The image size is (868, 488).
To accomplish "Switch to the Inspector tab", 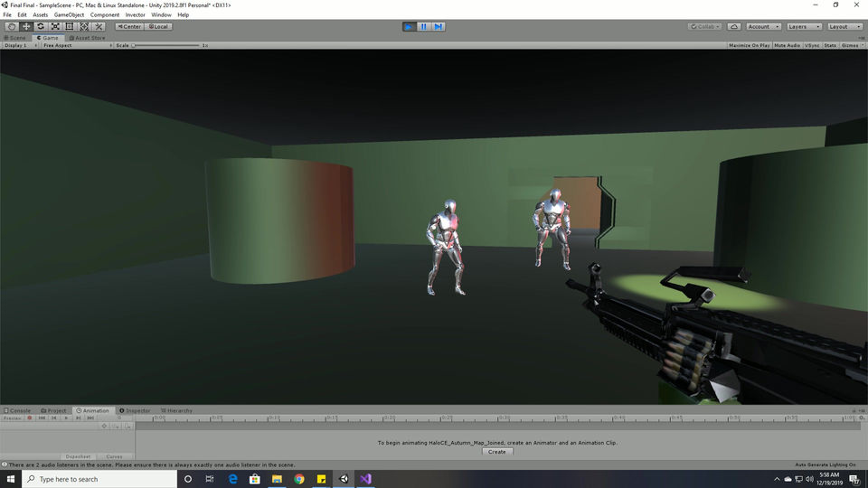I will (x=135, y=410).
